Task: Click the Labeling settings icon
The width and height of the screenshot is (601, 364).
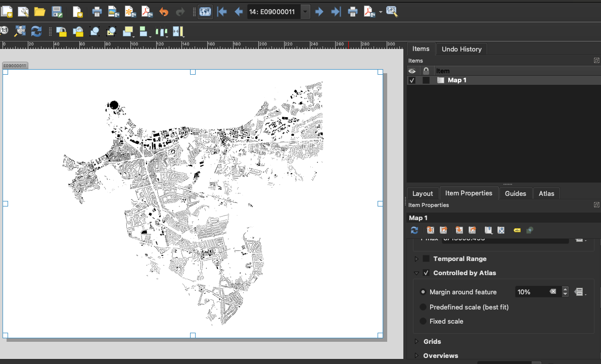Action: (x=517, y=230)
